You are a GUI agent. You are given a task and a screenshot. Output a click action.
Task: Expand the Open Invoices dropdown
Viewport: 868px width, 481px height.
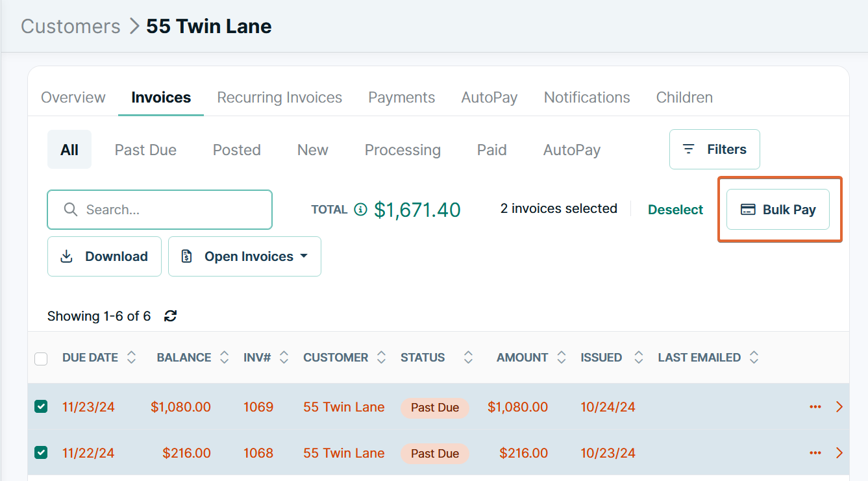(x=304, y=256)
